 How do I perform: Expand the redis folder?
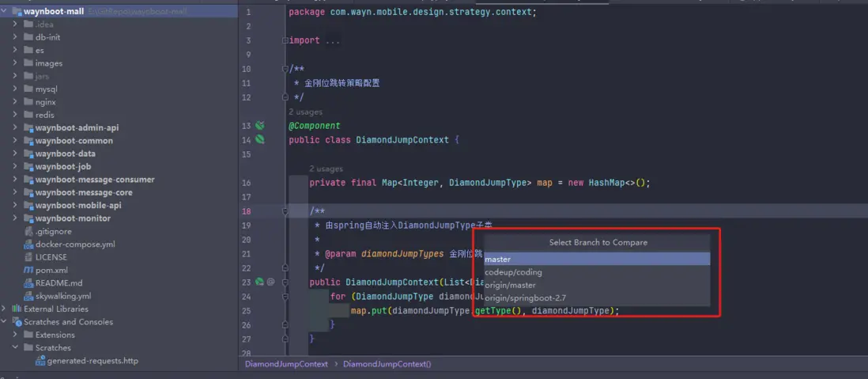[16, 115]
